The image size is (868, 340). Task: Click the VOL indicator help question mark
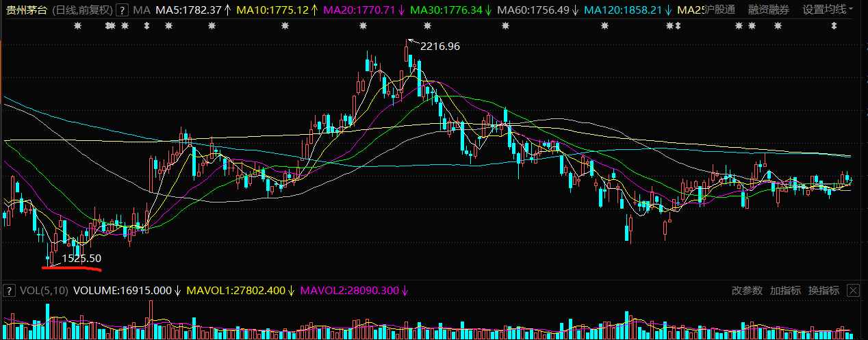coord(10,290)
